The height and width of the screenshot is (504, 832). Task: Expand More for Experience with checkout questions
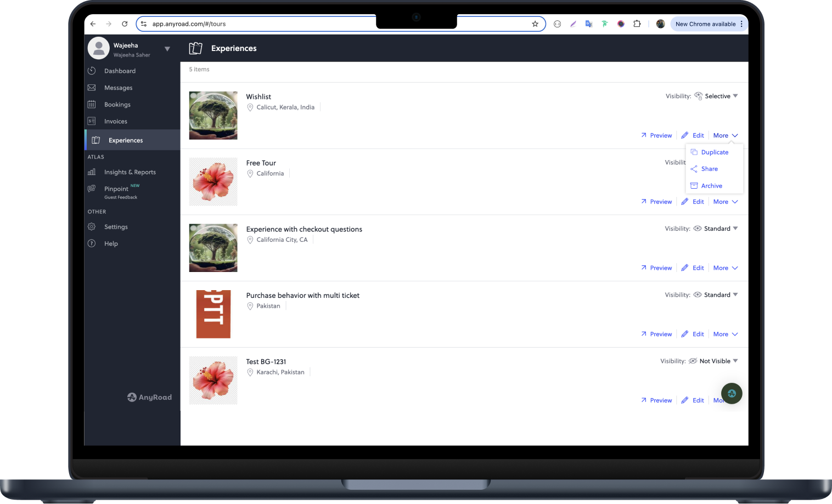point(726,268)
